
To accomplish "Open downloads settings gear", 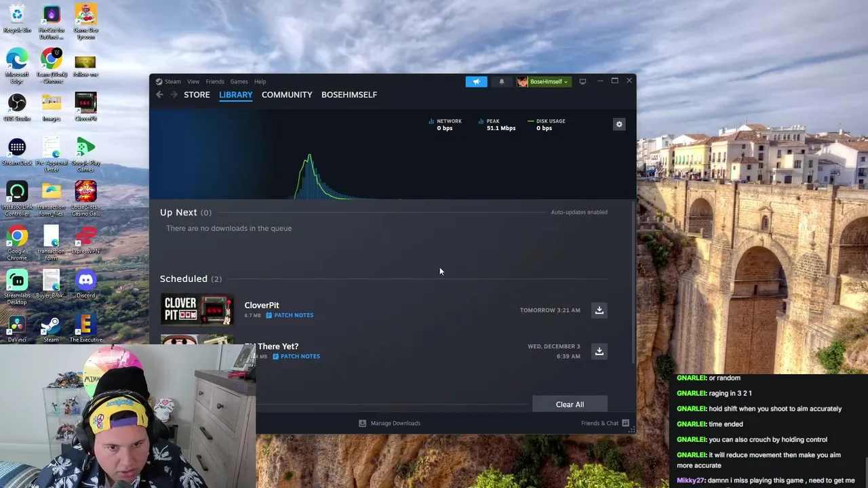I will pyautogui.click(x=619, y=125).
